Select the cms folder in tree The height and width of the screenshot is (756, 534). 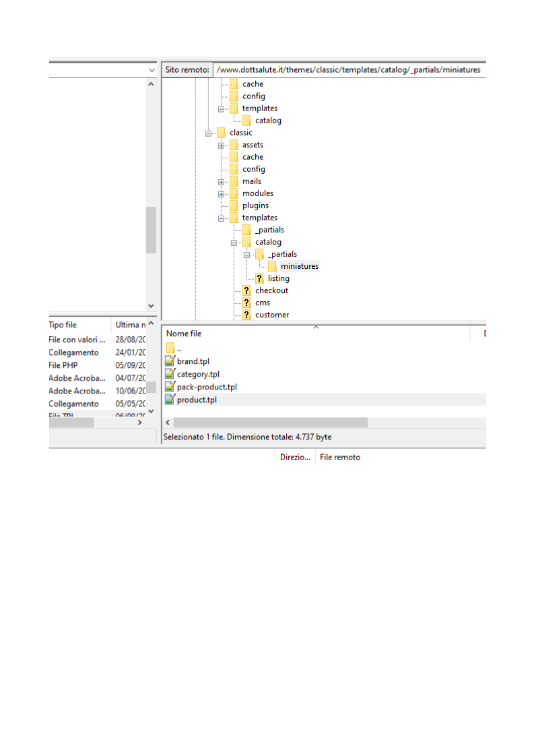263,303
